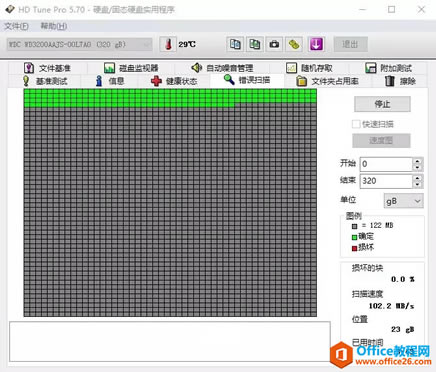Switch to 健康状态 tab

click(174, 81)
